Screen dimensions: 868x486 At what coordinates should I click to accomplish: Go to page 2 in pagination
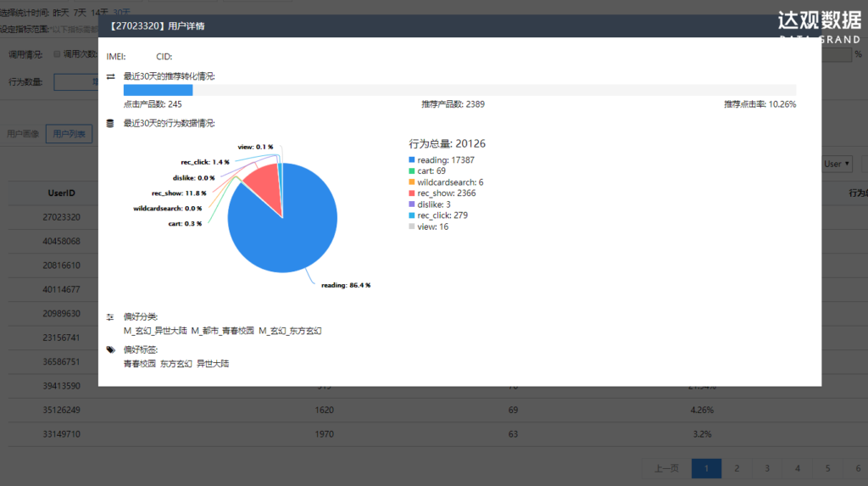737,468
